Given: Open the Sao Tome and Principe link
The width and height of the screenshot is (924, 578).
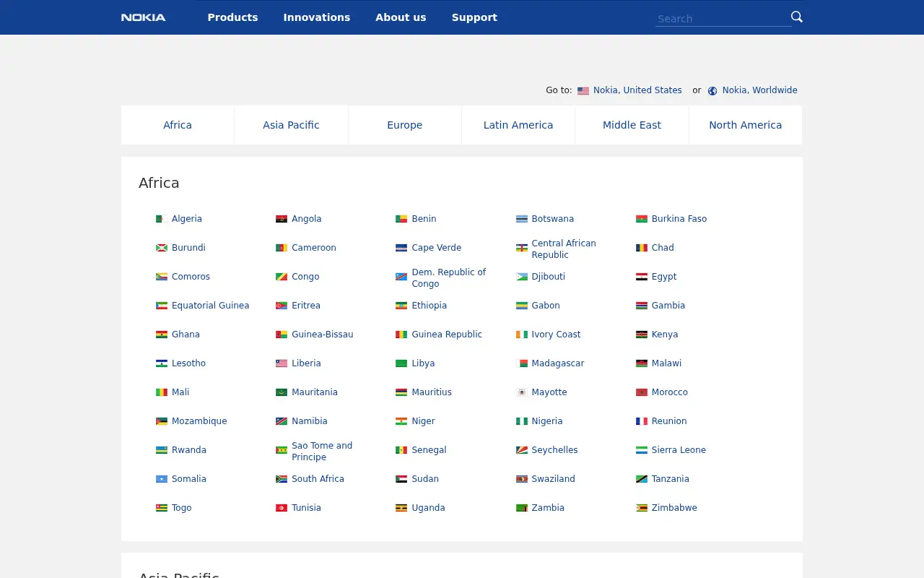Looking at the screenshot, I should 322,451.
